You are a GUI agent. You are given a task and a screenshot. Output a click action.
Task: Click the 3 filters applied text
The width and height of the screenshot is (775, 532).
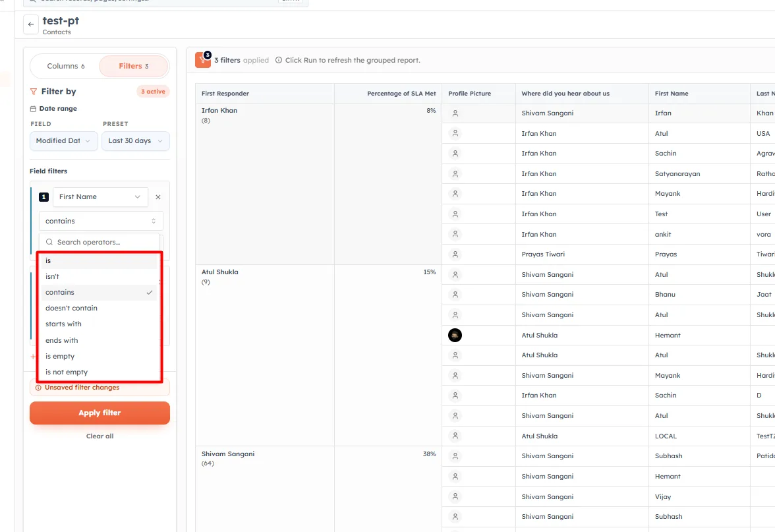point(241,61)
